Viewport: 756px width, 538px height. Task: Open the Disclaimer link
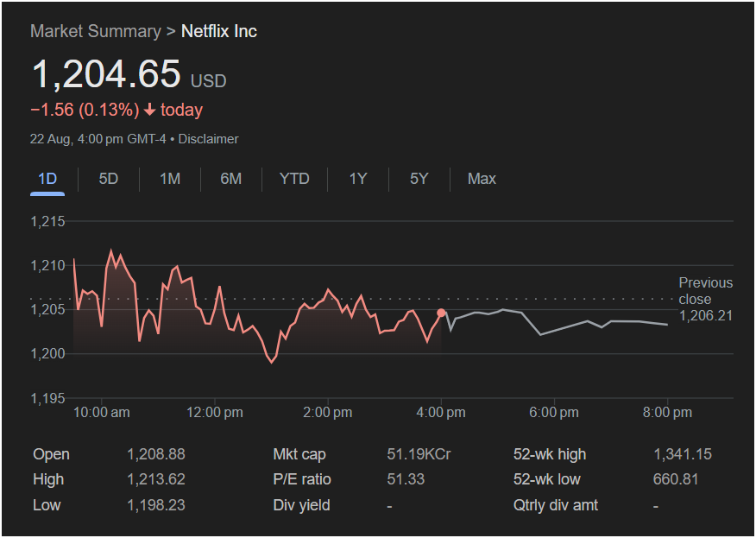click(208, 139)
